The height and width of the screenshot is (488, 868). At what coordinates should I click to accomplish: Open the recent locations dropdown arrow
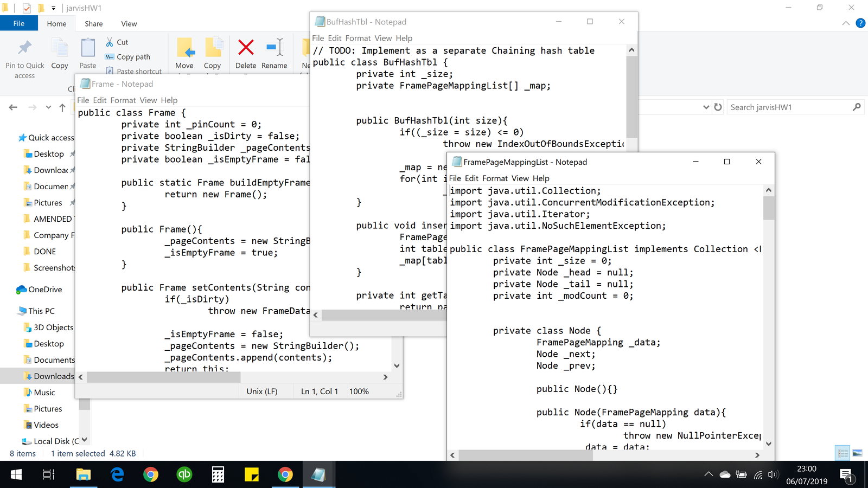click(x=48, y=107)
